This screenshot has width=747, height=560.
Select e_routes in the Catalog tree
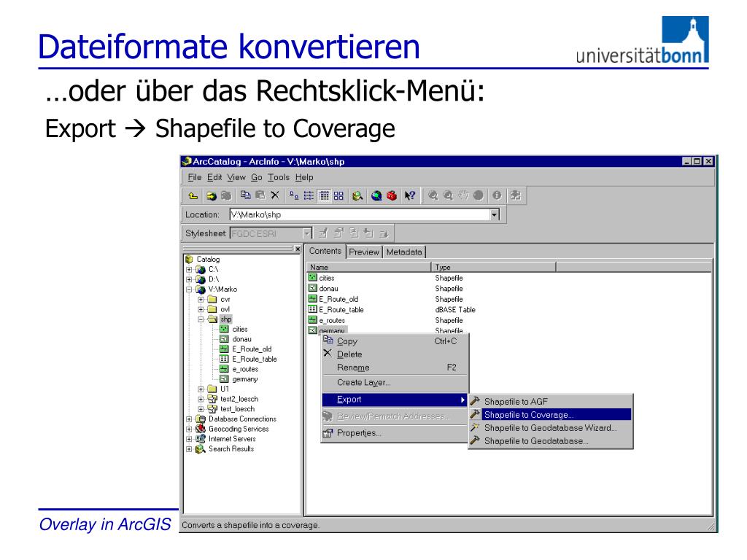click(x=245, y=369)
